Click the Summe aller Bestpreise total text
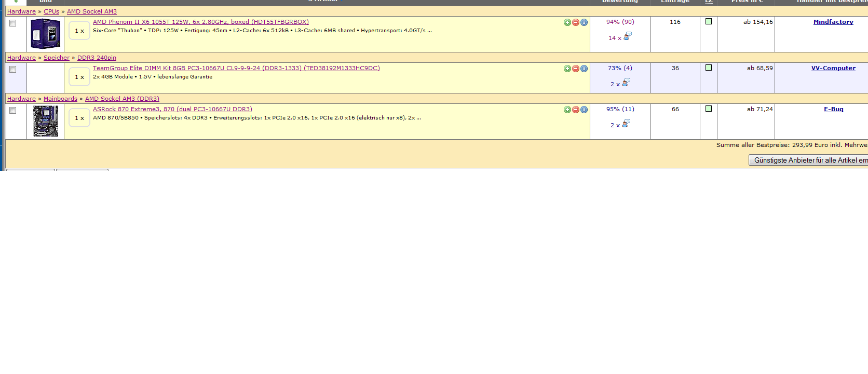This screenshot has width=868, height=374. (x=792, y=145)
